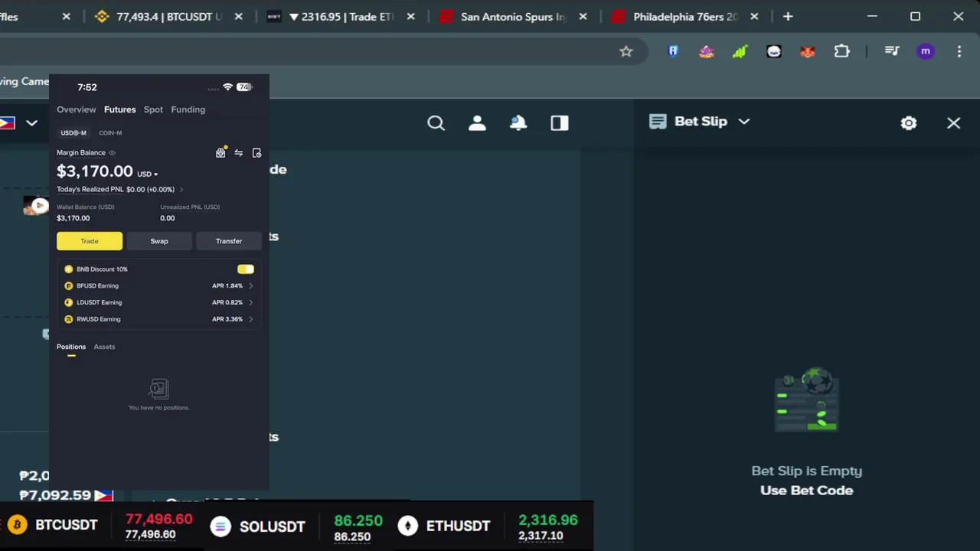980x551 pixels.
Task: Switch to the Trade ETH browser tab
Action: click(341, 17)
